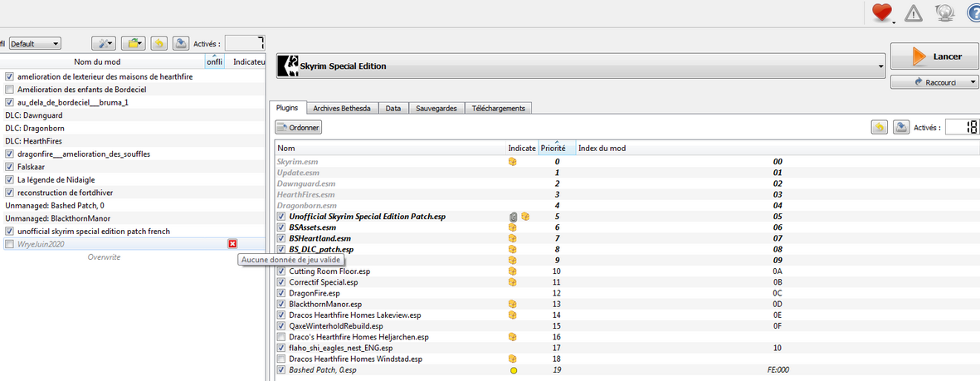Viewport: 980px width, 381px height.
Task: Open the Raccourci shortcut dropdown
Action: 934,82
